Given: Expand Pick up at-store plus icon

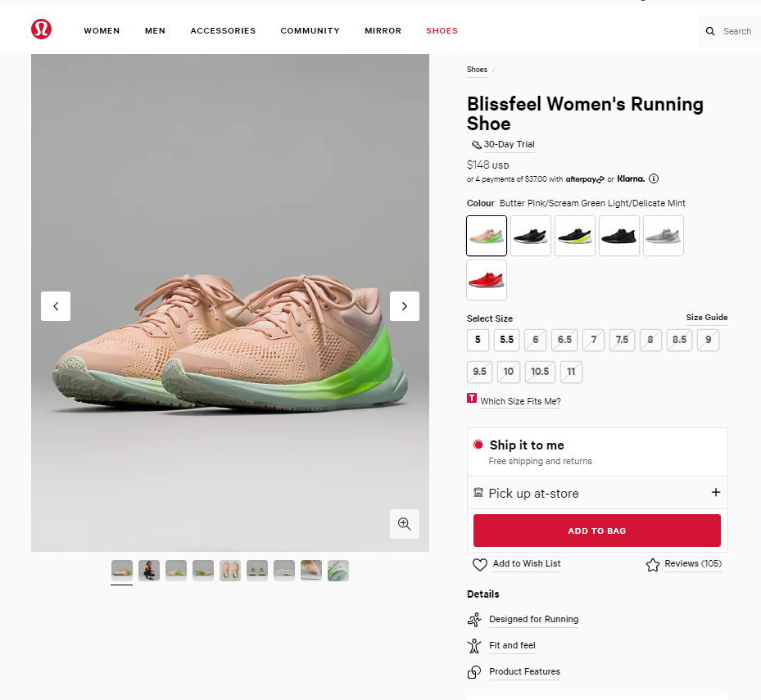Looking at the screenshot, I should [715, 492].
